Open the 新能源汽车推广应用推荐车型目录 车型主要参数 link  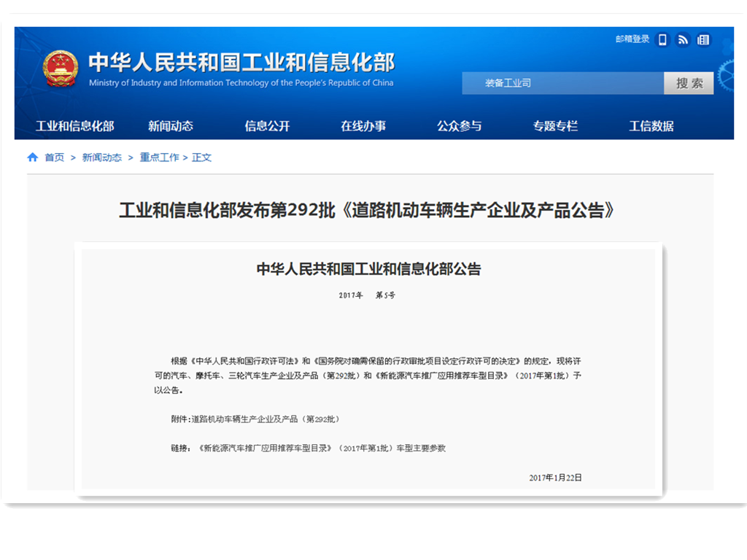pos(322,448)
